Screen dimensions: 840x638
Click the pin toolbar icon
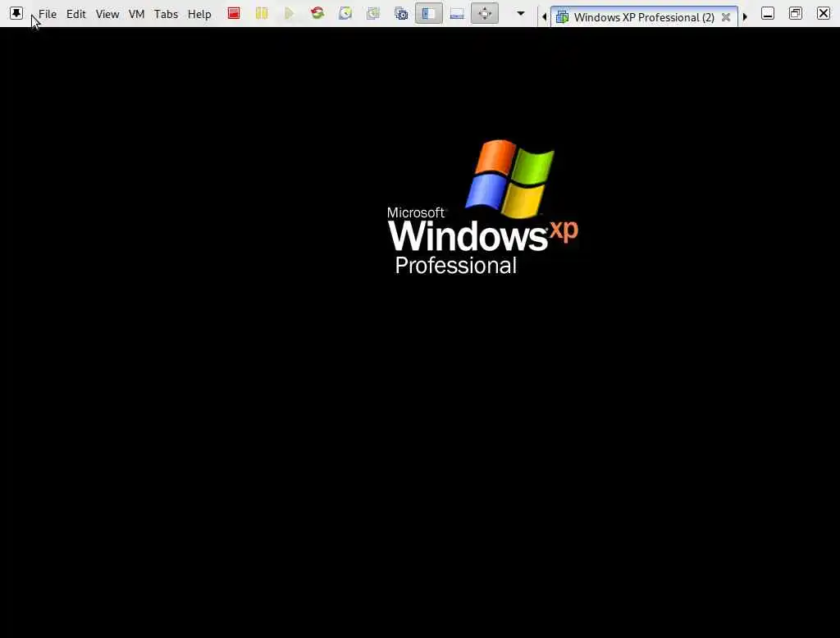pos(16,13)
